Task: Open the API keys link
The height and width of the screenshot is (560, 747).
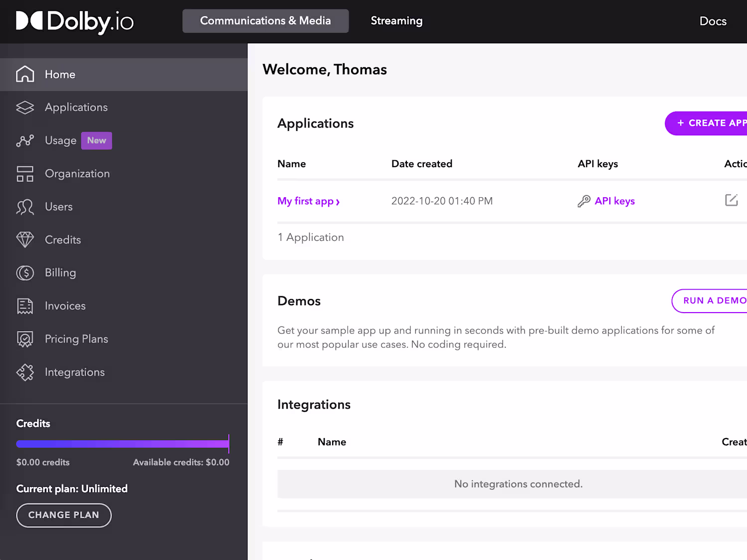Action: click(615, 201)
